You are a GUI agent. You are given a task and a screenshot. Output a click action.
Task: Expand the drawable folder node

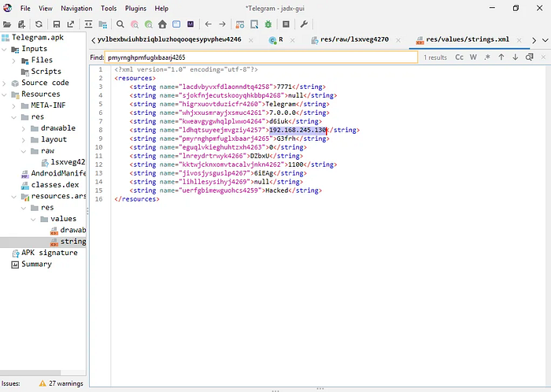coord(23,128)
